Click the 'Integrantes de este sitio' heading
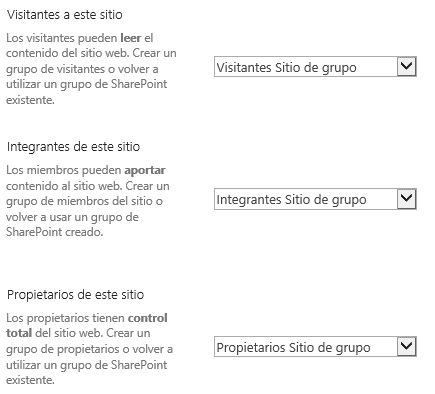435x394 pixels. (x=73, y=147)
